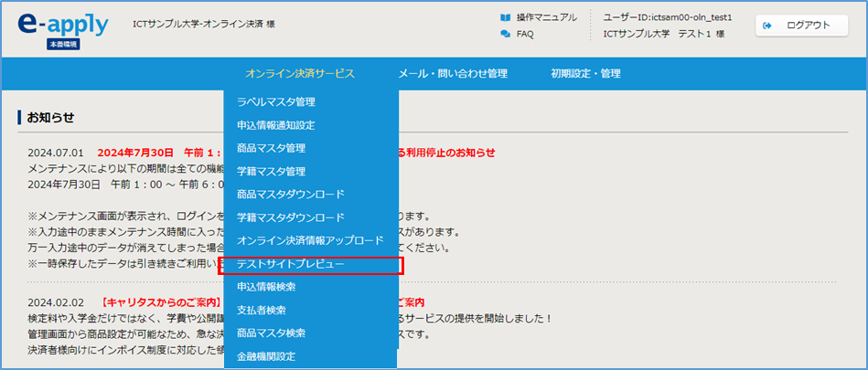Open 学籍マスタ管理 menu entry

point(271,171)
